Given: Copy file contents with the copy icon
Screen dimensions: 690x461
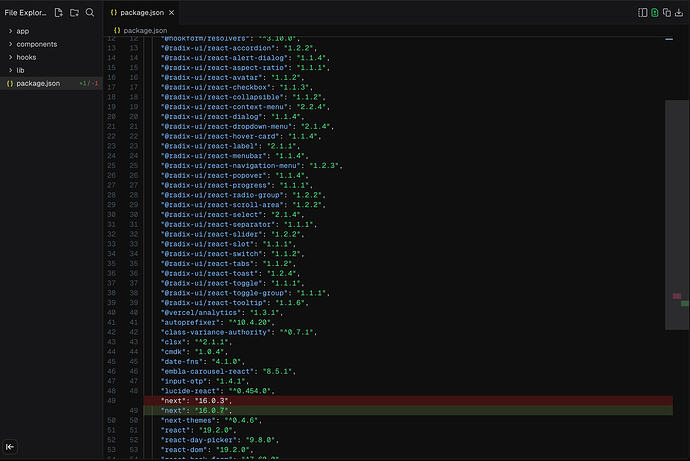Looking at the screenshot, I should (x=667, y=13).
